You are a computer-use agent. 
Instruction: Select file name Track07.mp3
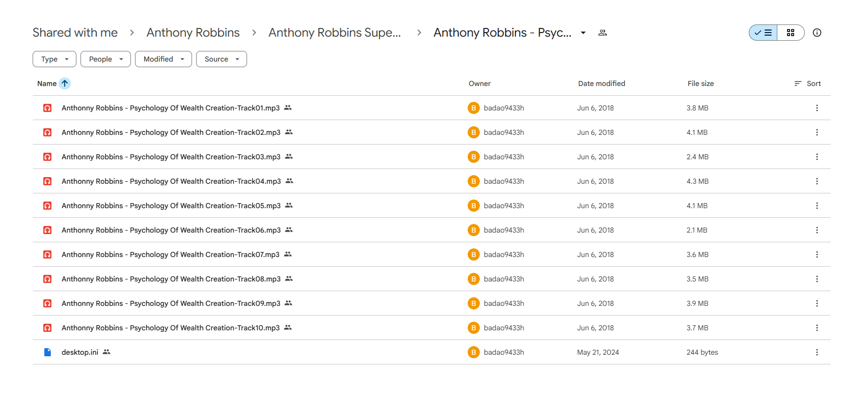coord(171,254)
